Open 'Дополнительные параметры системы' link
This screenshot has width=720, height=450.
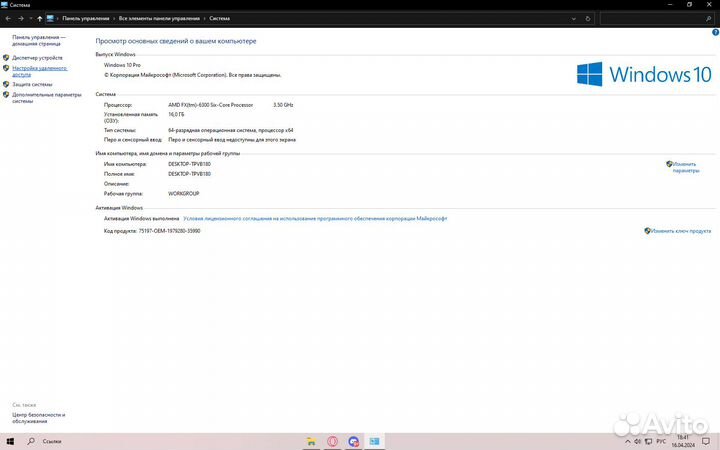46,97
